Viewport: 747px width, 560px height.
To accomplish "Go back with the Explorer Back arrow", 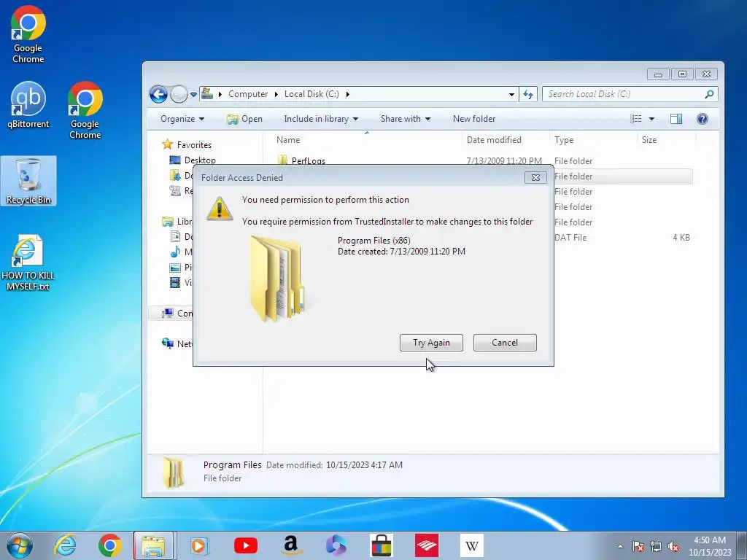I will pyautogui.click(x=158, y=94).
